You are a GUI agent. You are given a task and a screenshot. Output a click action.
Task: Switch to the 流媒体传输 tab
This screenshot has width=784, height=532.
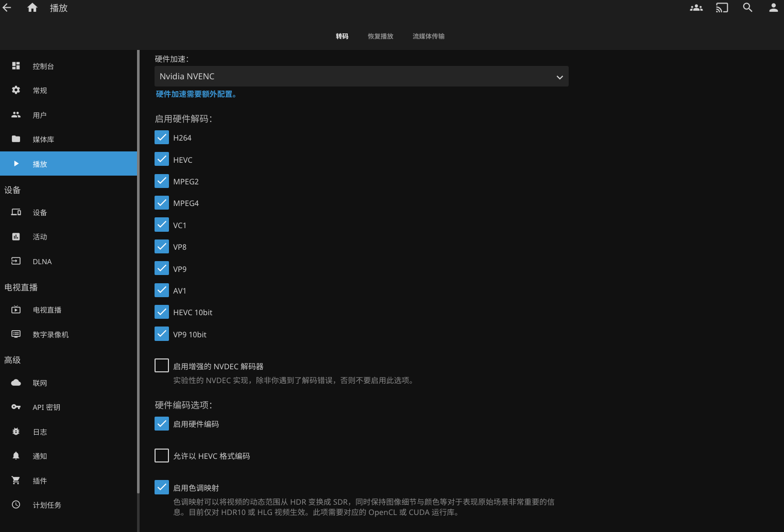tap(429, 36)
